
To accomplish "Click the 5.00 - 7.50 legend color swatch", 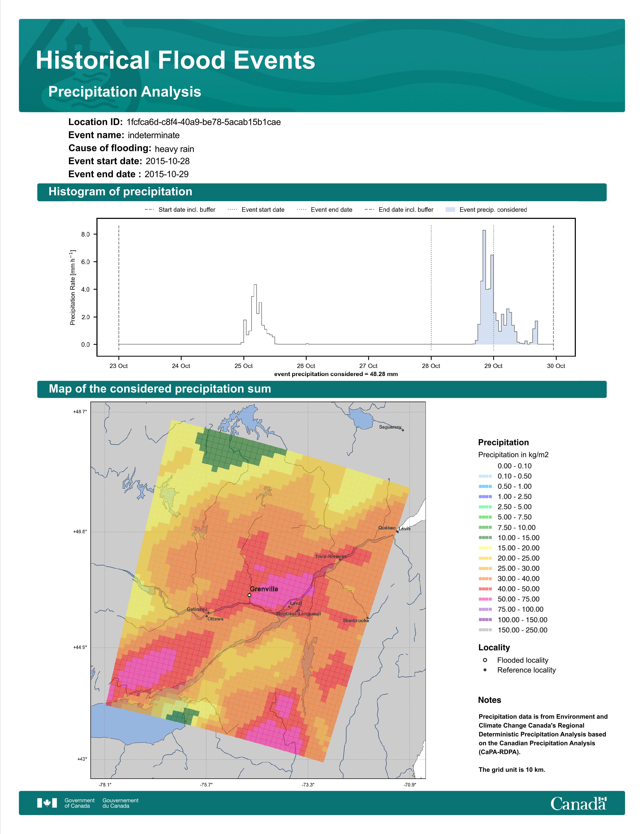I will tap(485, 517).
